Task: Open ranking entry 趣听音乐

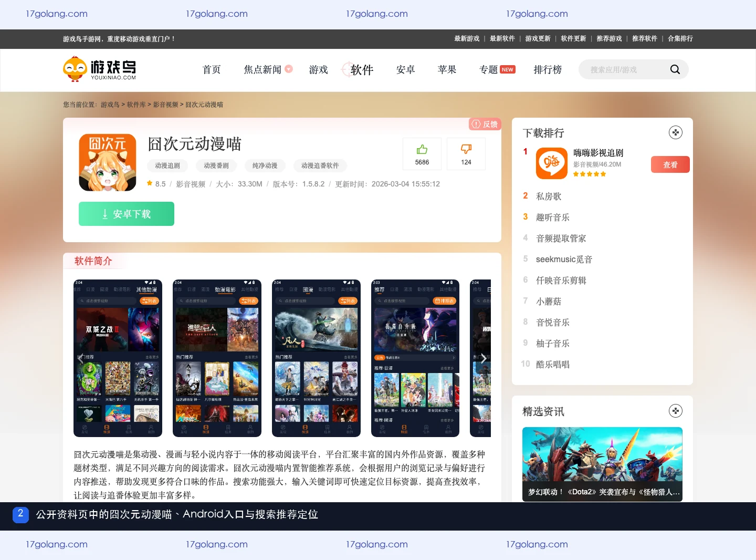Action: point(553,217)
